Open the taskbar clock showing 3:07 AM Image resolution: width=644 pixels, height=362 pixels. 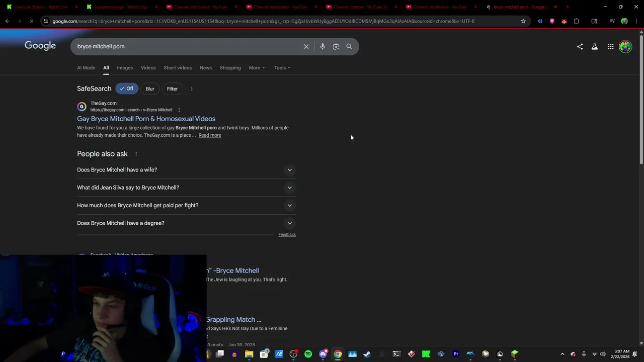622,354
